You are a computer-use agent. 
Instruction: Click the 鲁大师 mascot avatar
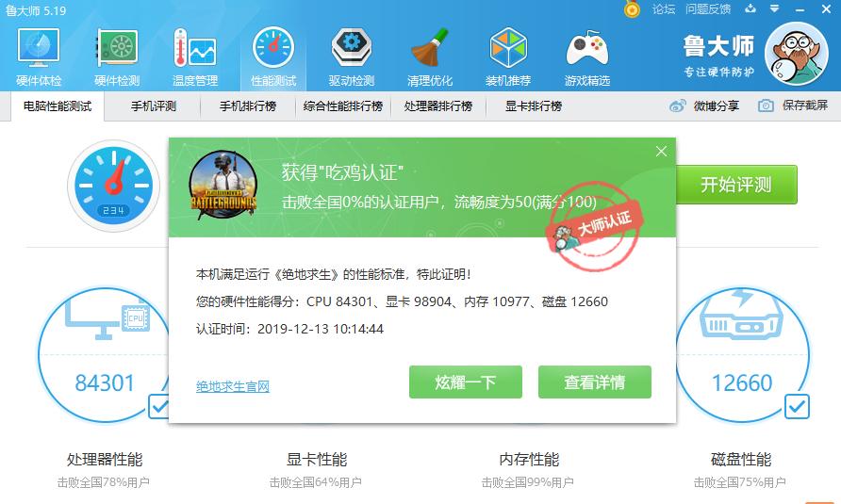tap(797, 54)
